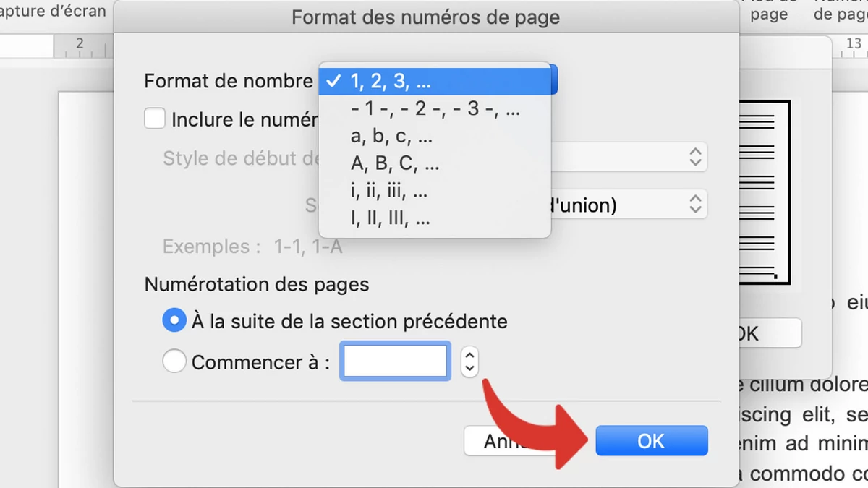Click the down arrow of the start-number stepper
The image size is (868, 488).
(470, 368)
